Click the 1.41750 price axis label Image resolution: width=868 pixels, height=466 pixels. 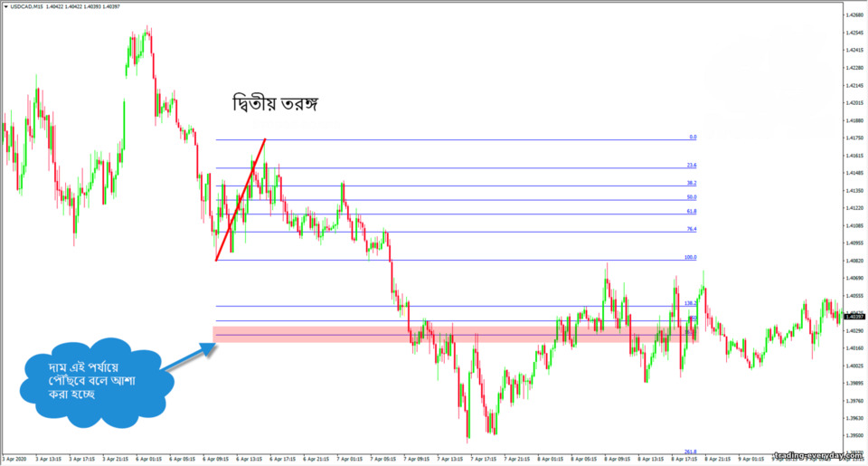tap(854, 138)
